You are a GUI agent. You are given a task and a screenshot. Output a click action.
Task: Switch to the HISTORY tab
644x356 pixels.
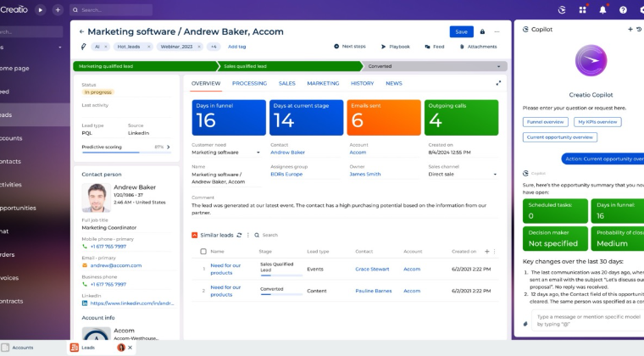pyautogui.click(x=363, y=83)
